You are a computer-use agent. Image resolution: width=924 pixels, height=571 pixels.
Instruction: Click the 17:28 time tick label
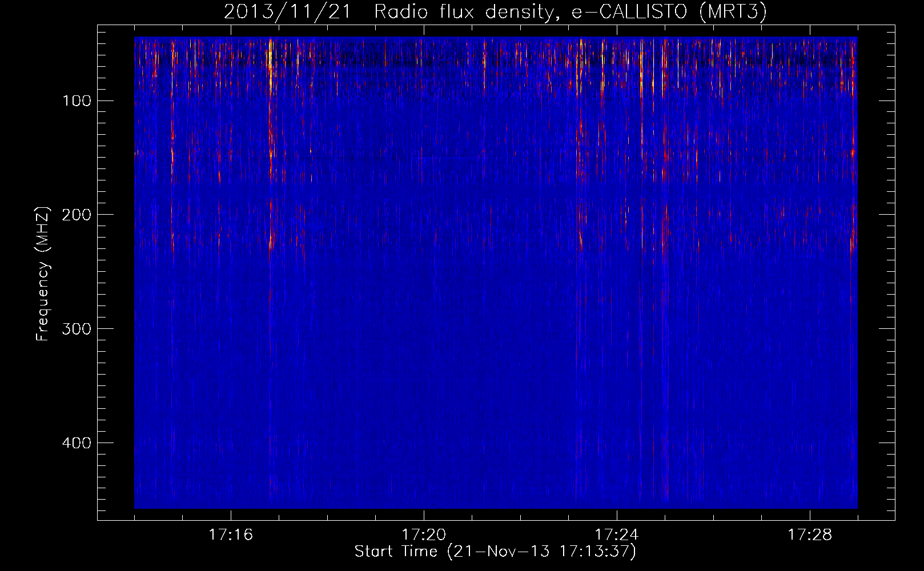(x=810, y=535)
